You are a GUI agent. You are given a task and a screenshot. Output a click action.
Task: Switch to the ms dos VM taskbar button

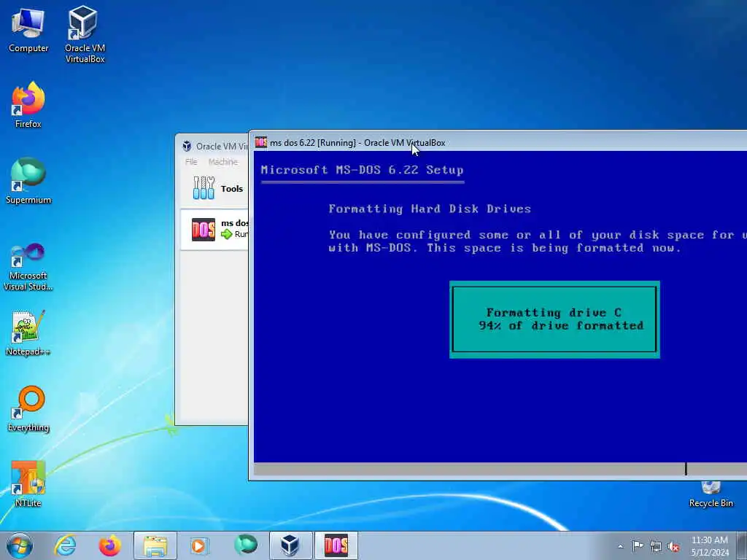pos(336,545)
